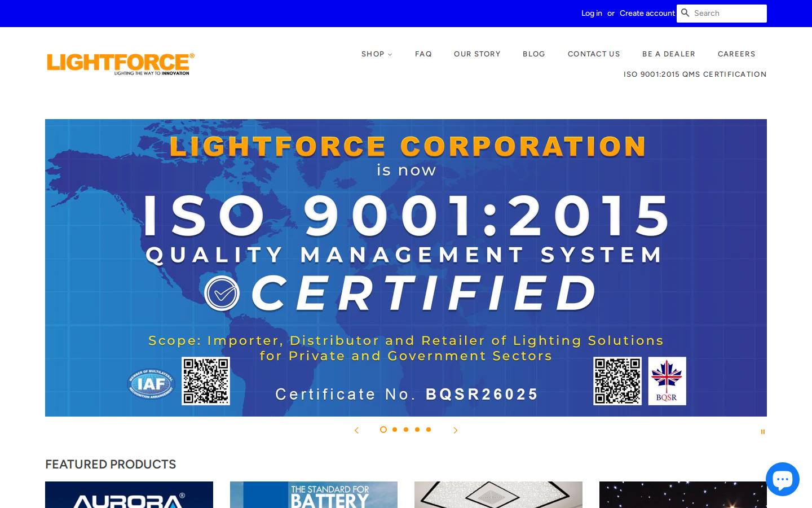Open the FAQ page
This screenshot has width=812, height=508.
(x=423, y=54)
